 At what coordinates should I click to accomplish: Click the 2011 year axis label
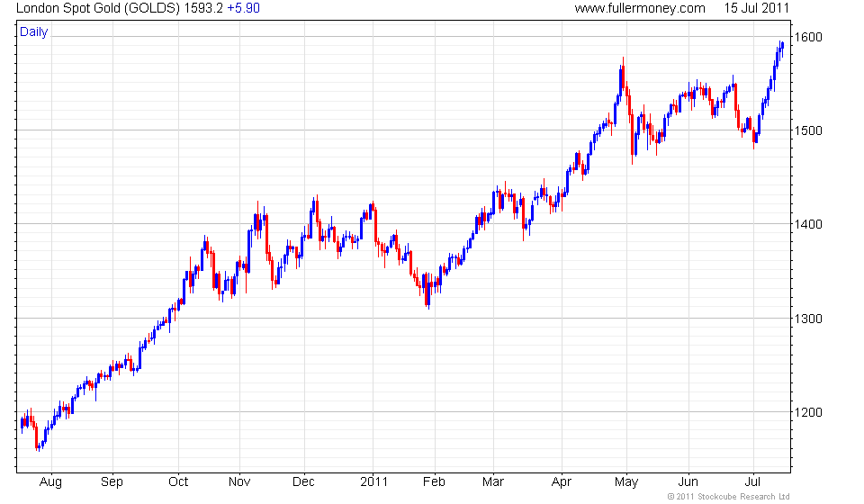pyautogui.click(x=373, y=482)
